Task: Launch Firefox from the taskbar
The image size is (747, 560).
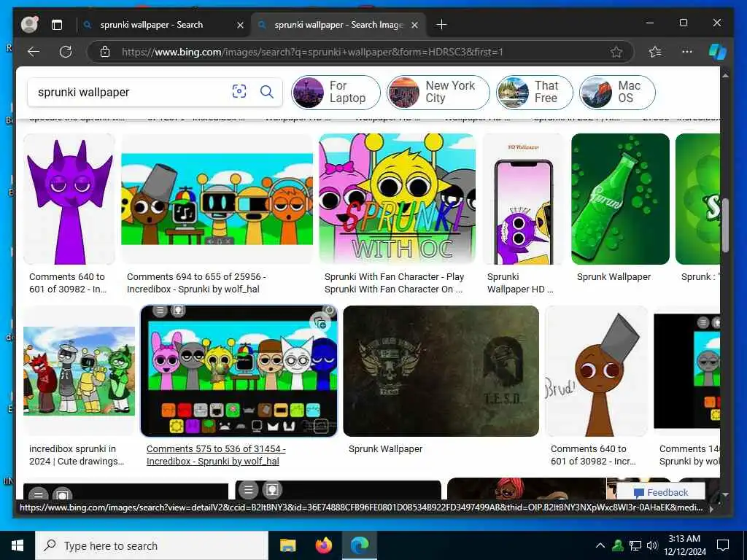Action: pos(324,545)
